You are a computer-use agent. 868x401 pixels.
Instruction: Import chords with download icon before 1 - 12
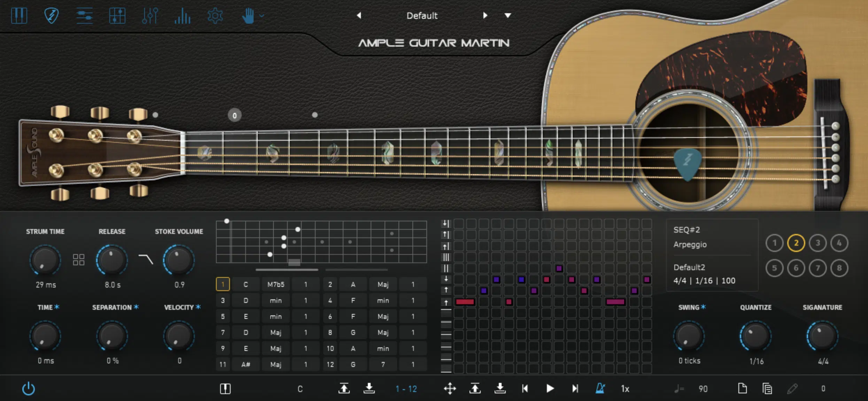[369, 388]
